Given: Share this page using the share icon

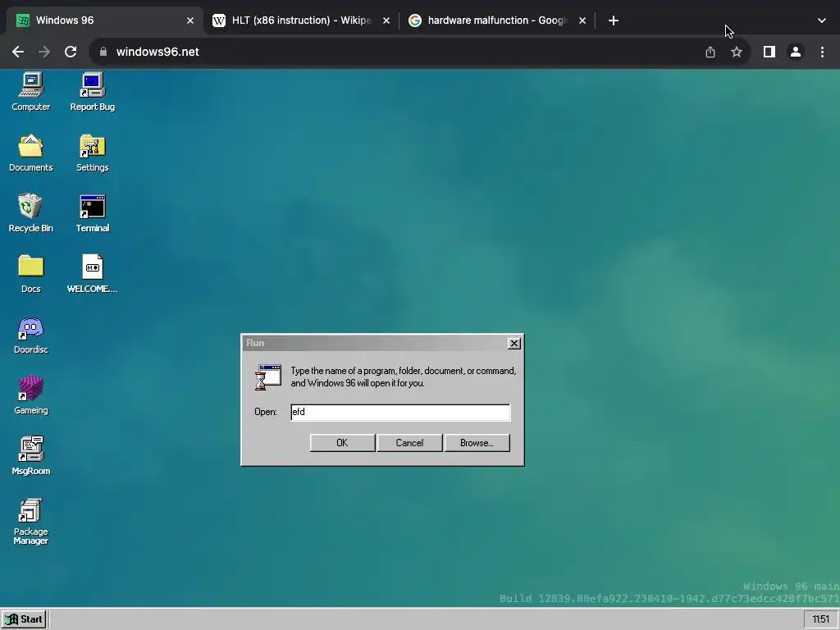Looking at the screenshot, I should (x=710, y=52).
